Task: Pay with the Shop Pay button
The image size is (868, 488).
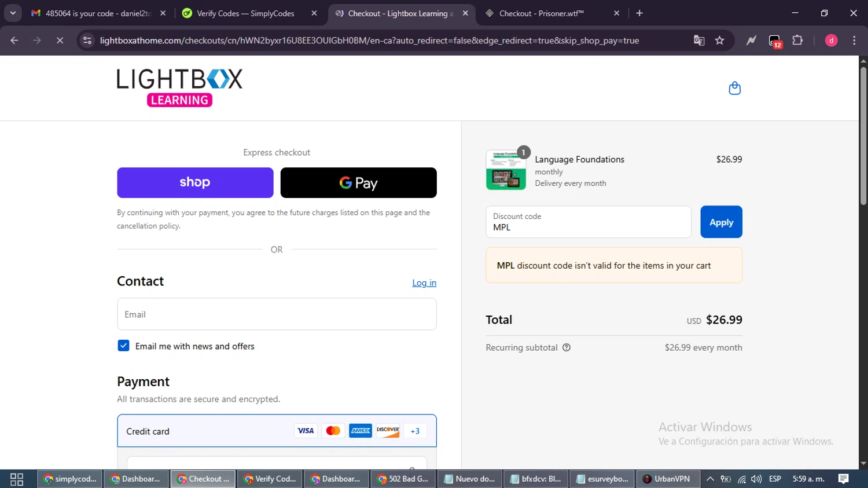Action: [x=195, y=182]
